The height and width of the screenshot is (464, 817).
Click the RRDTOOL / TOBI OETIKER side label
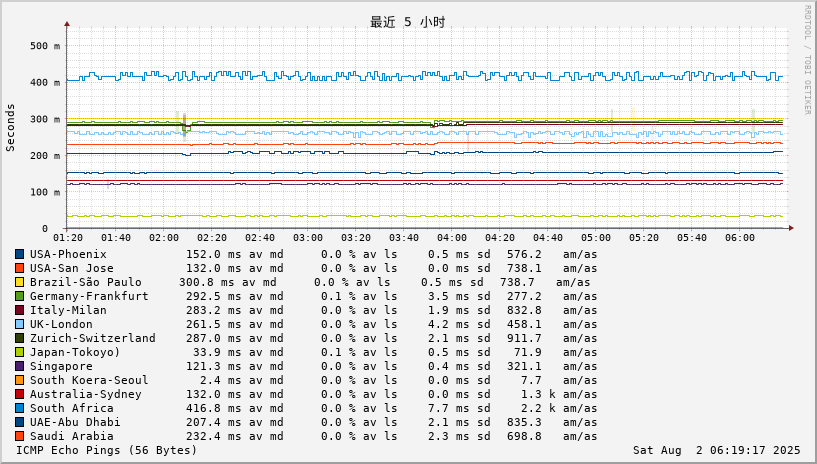(x=808, y=60)
